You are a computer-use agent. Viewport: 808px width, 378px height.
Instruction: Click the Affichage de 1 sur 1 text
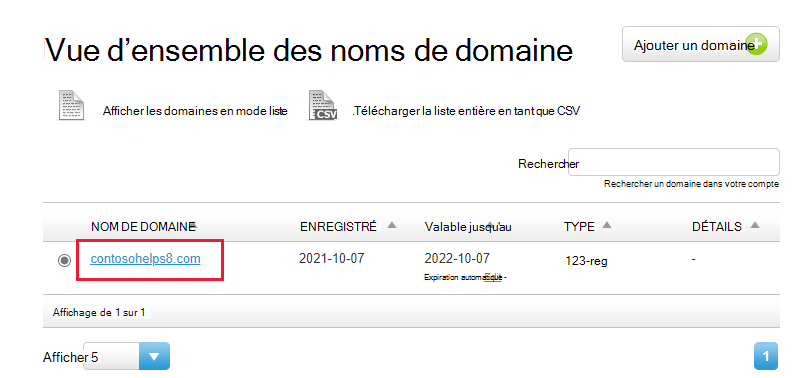(99, 312)
